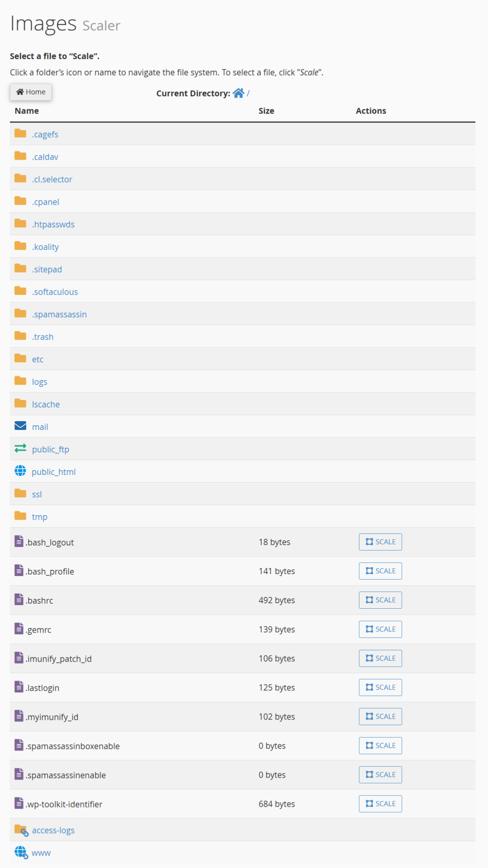Image resolution: width=488 pixels, height=868 pixels.
Task: Navigate to the .cpanel folder
Action: pyautogui.click(x=45, y=202)
